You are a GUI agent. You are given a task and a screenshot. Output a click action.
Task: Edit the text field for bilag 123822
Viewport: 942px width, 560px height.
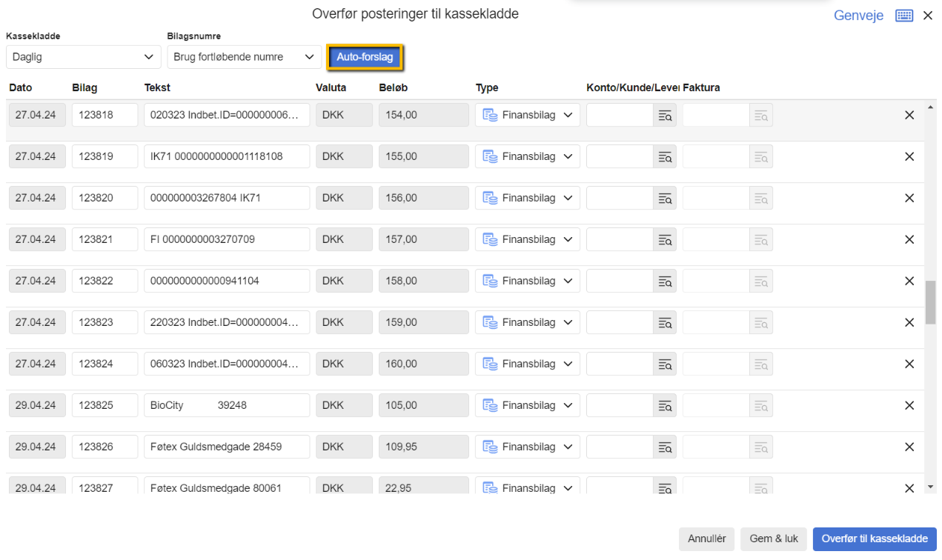click(227, 281)
